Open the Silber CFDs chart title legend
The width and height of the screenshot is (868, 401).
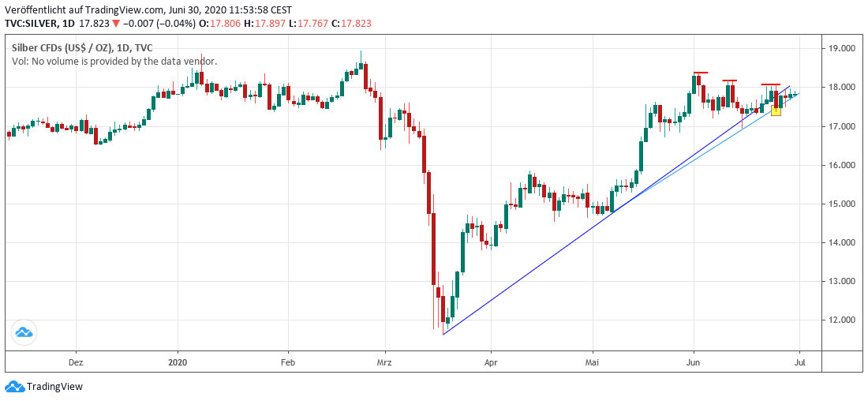coord(82,47)
